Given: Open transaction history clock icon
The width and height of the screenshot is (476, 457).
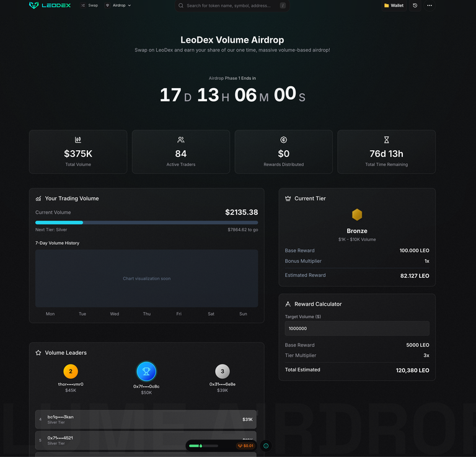Looking at the screenshot, I should point(415,6).
